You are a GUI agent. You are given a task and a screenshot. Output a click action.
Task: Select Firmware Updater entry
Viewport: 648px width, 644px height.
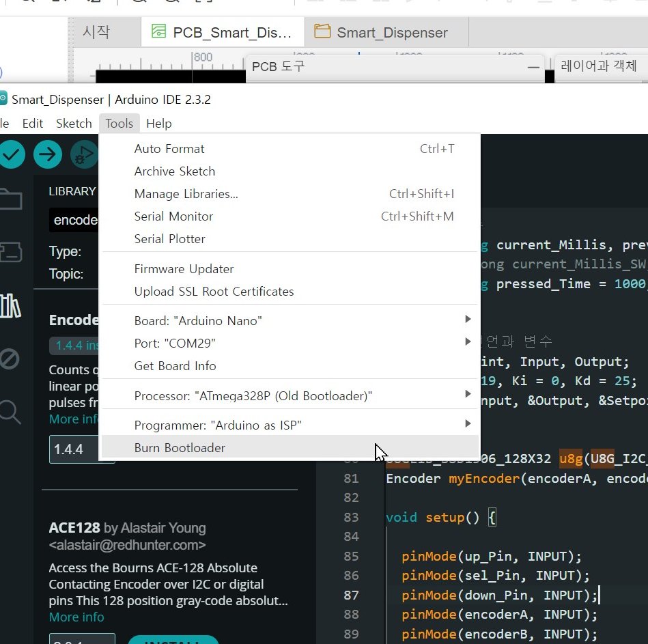coord(290,269)
